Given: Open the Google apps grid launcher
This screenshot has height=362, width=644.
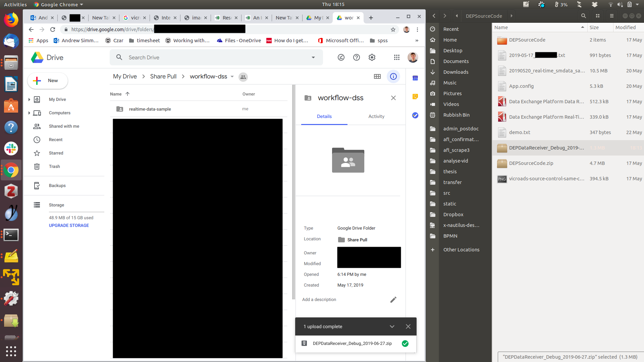Looking at the screenshot, I should [x=396, y=57].
